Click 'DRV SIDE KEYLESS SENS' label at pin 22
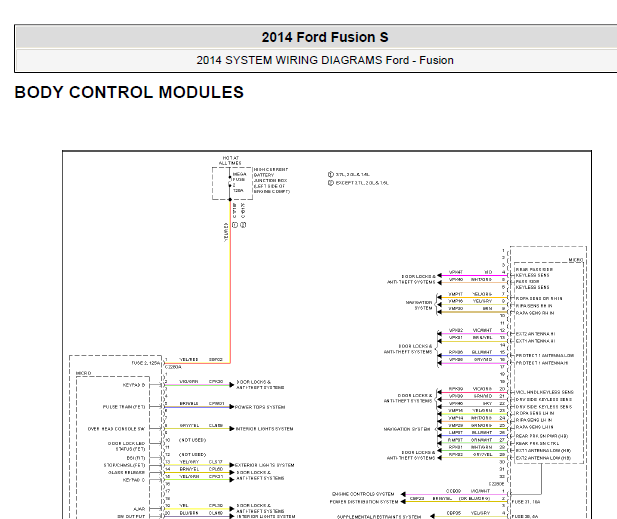This screenshot has width=617, height=519. [x=544, y=407]
